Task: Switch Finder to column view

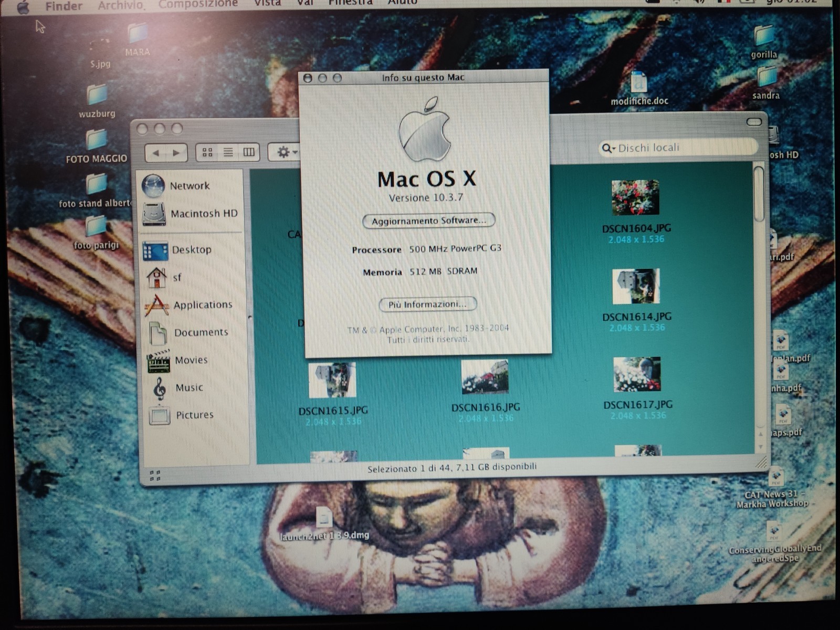Action: [249, 152]
